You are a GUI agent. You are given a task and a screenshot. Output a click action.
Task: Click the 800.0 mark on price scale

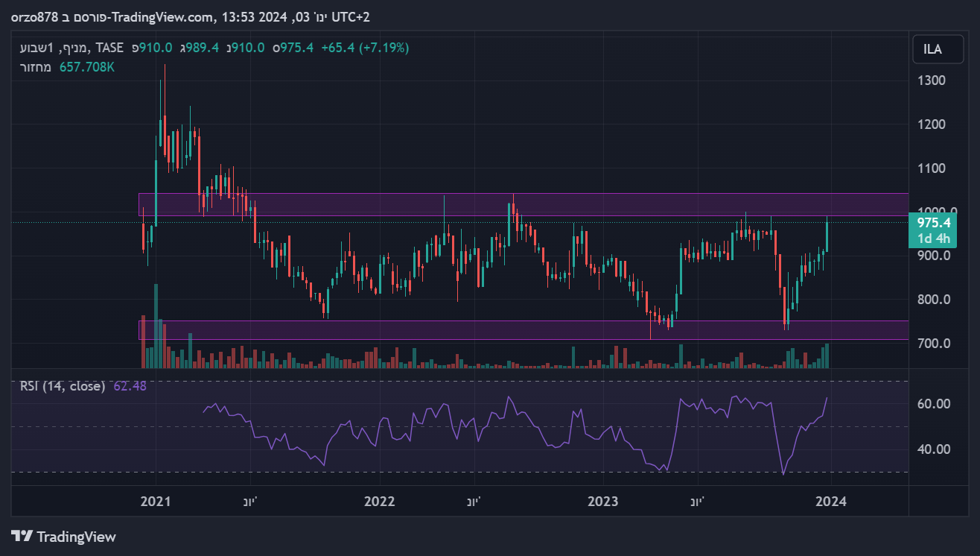[x=933, y=300]
